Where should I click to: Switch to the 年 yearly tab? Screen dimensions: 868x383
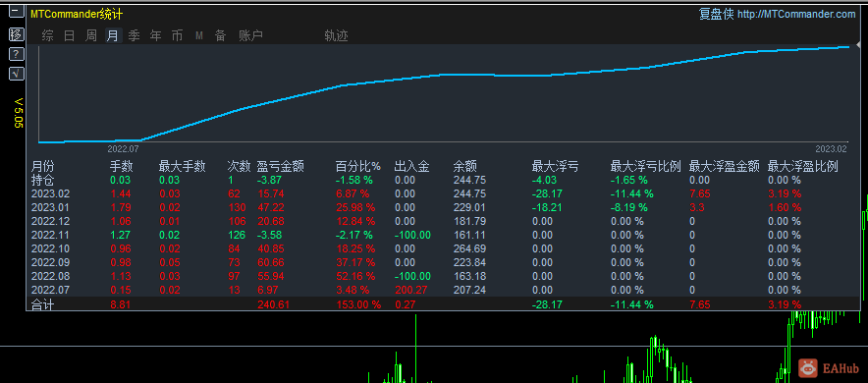(155, 36)
